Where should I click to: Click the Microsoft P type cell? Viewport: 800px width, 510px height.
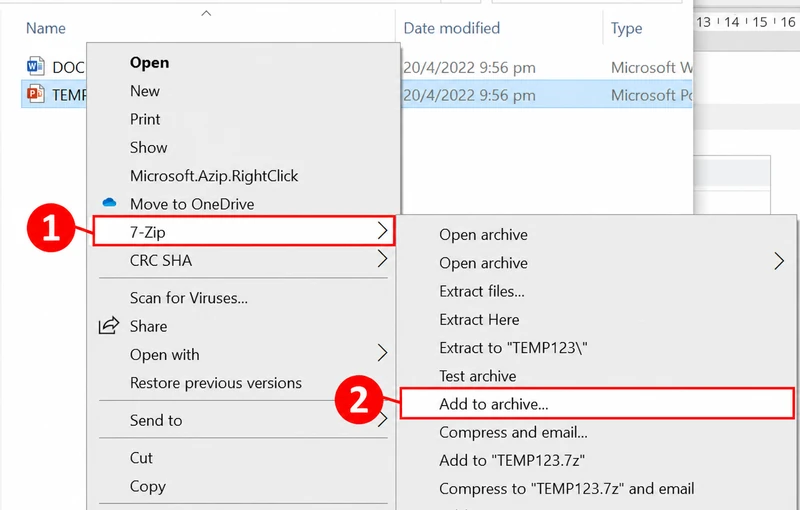652,95
